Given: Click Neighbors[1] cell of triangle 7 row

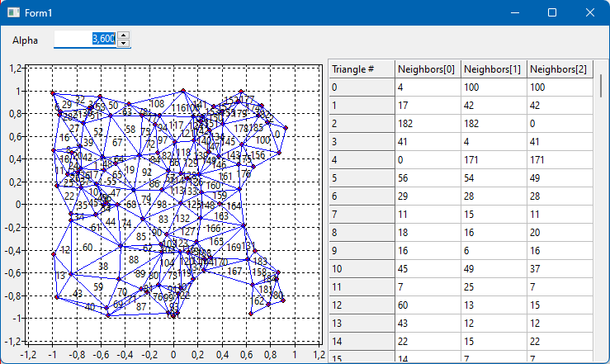Looking at the screenshot, I should (494, 215).
